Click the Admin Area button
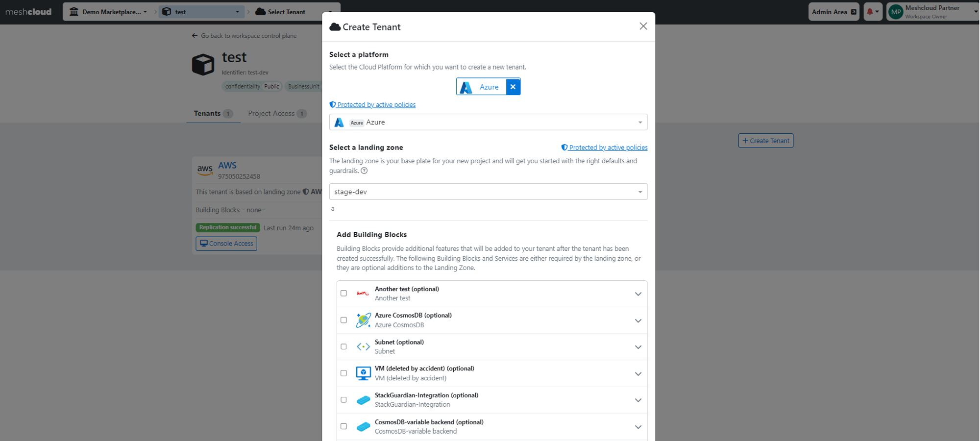The height and width of the screenshot is (441, 980). coord(833,12)
